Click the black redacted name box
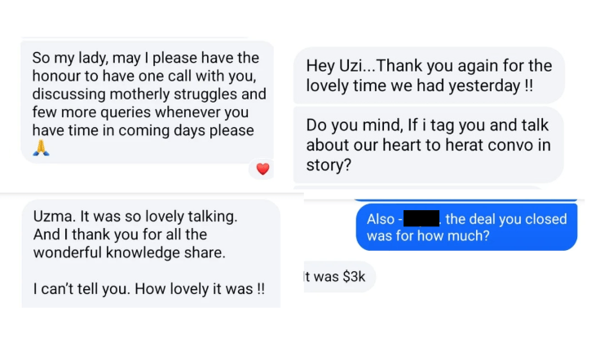Screen dimensions: 600x364 click(421, 218)
